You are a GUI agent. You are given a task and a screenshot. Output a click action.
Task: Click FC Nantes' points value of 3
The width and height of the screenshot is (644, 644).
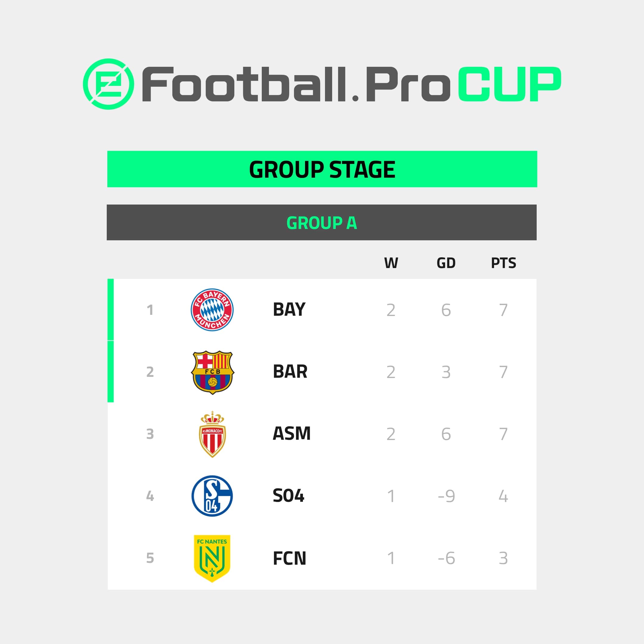[x=503, y=558]
